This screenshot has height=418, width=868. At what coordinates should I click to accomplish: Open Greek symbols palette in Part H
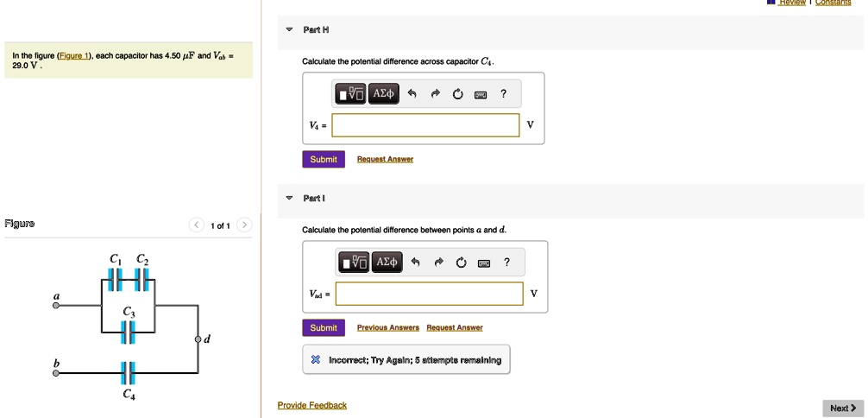click(x=384, y=94)
